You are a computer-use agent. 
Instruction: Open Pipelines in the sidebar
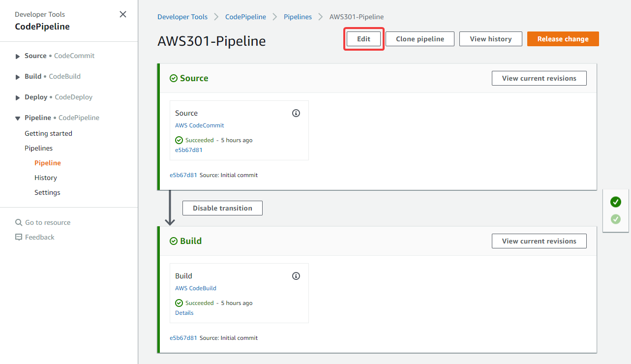38,148
